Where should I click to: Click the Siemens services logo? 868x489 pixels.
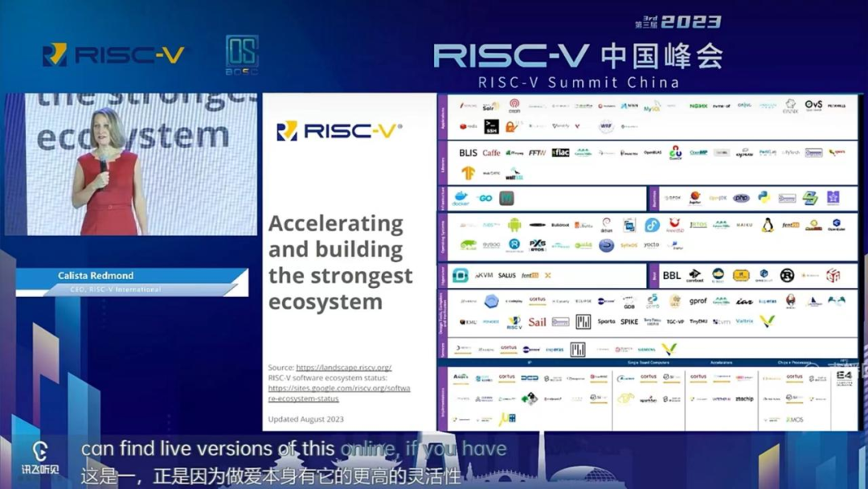point(646,349)
